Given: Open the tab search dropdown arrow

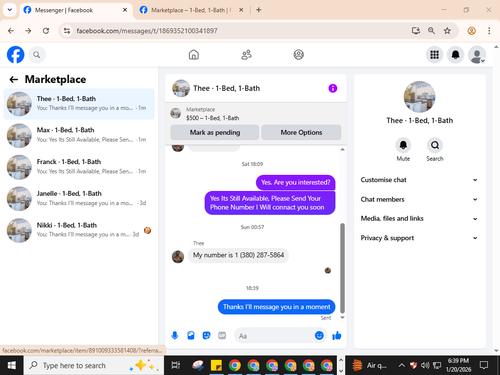Looking at the screenshot, I should point(10,10).
